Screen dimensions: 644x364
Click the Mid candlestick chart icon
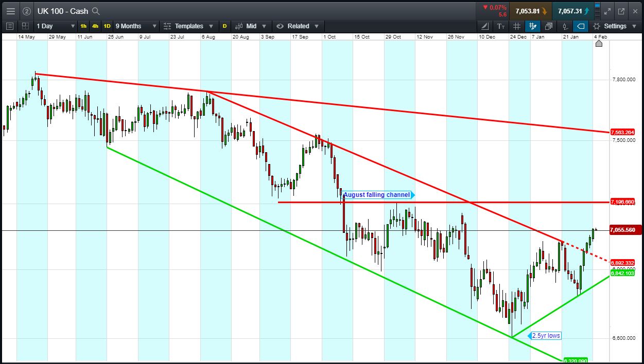(239, 26)
